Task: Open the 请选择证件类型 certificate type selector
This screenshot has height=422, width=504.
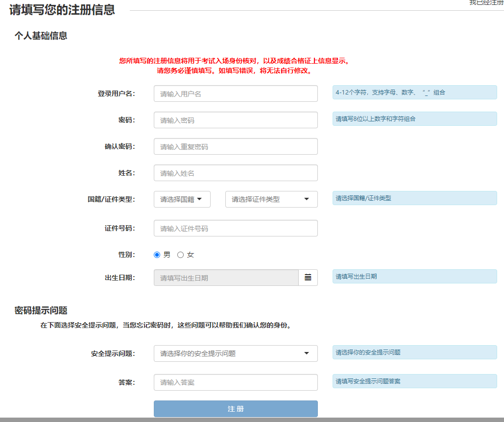Action: tap(264, 199)
